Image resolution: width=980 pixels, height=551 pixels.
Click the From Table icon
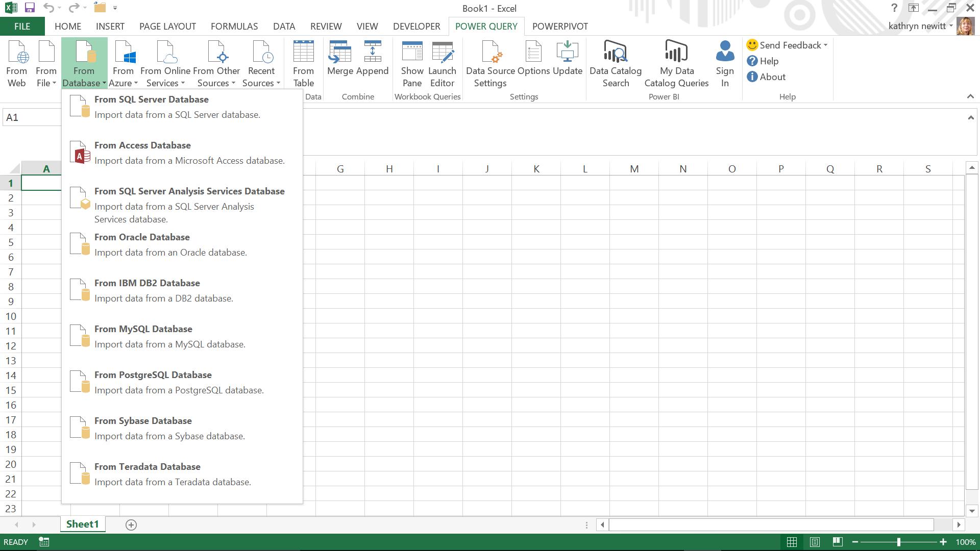pyautogui.click(x=303, y=64)
